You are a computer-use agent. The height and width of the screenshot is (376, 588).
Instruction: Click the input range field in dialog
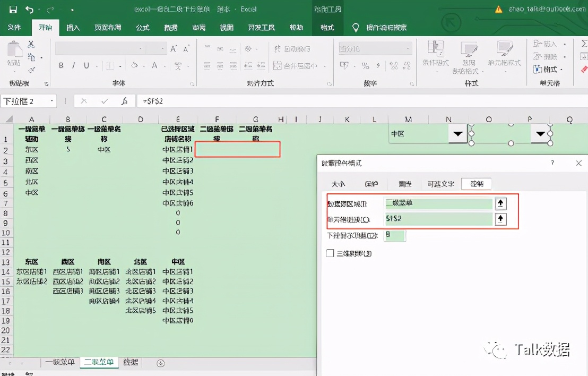pos(438,203)
